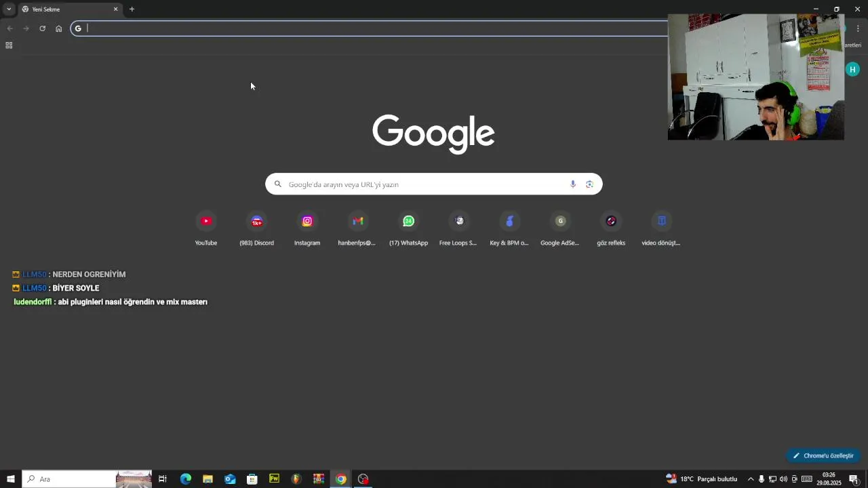Open the H Google account avatar
This screenshot has height=488, width=868.
(x=852, y=69)
